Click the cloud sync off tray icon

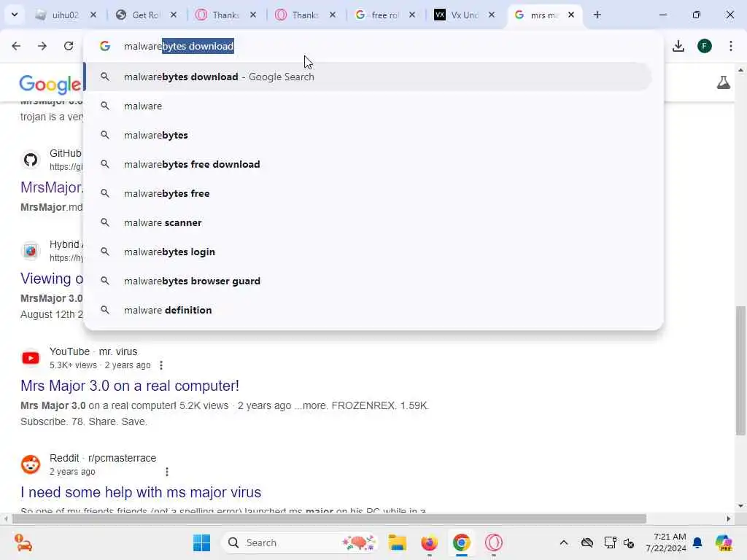click(587, 542)
